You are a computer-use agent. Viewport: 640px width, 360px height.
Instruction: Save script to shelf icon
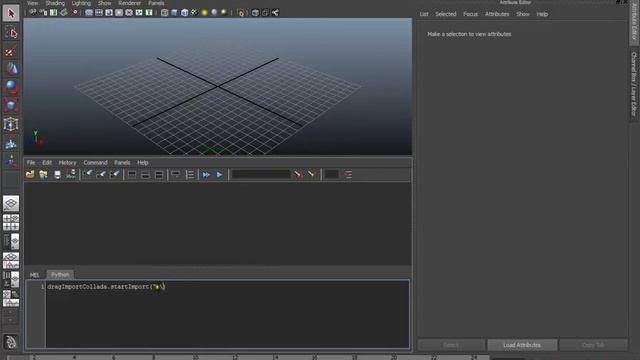click(71, 175)
